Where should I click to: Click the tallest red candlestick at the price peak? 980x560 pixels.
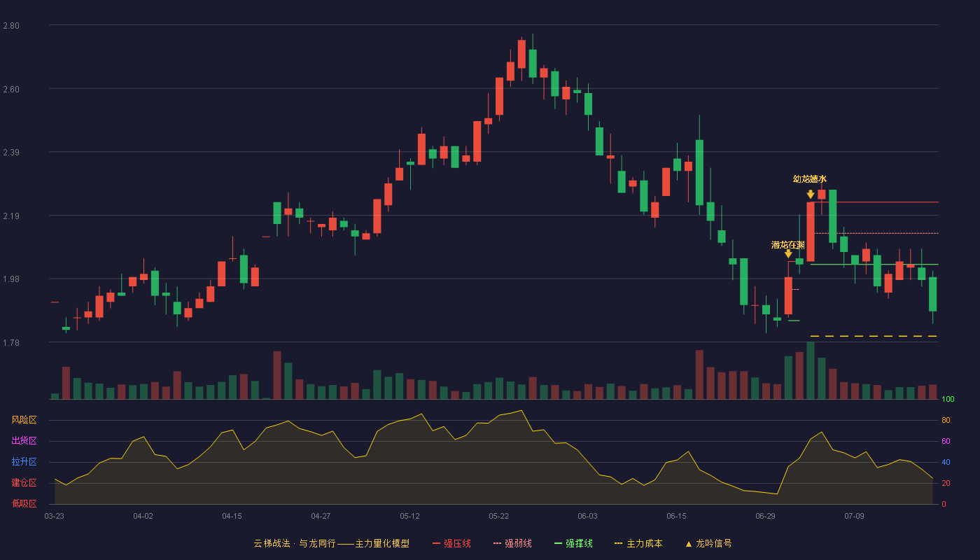[521, 54]
